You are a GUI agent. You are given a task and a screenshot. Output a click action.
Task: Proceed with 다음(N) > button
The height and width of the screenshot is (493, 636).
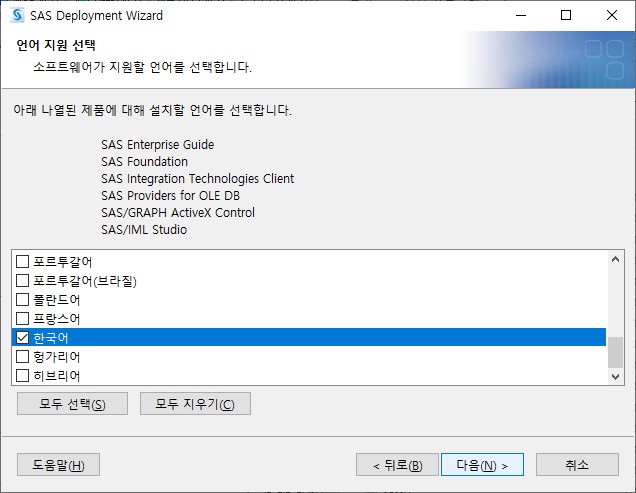coord(482,465)
